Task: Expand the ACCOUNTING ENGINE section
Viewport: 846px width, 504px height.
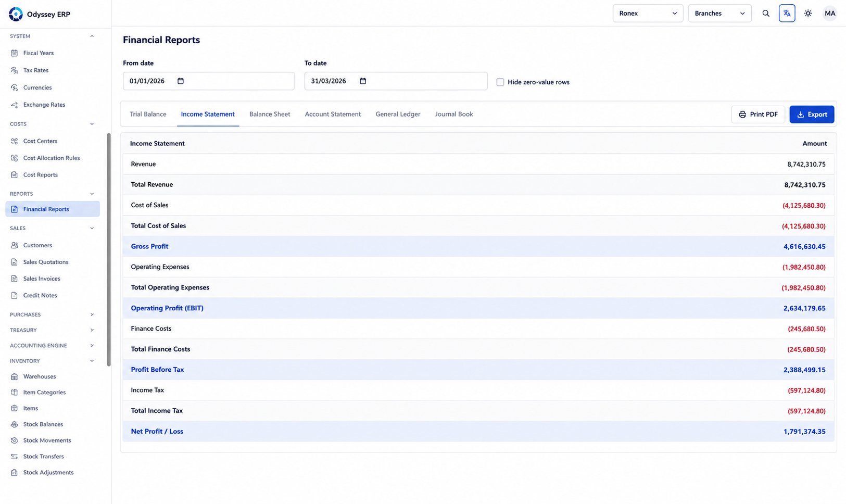Action: pyautogui.click(x=92, y=346)
